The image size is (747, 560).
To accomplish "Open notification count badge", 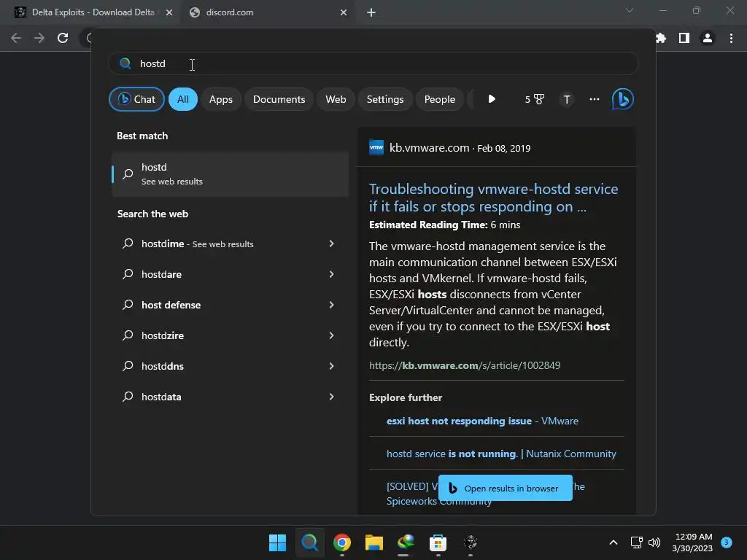I will (726, 542).
